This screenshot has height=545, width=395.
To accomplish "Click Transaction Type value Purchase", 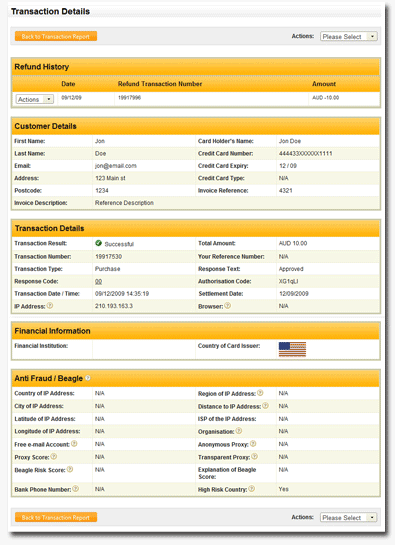I will [107, 269].
